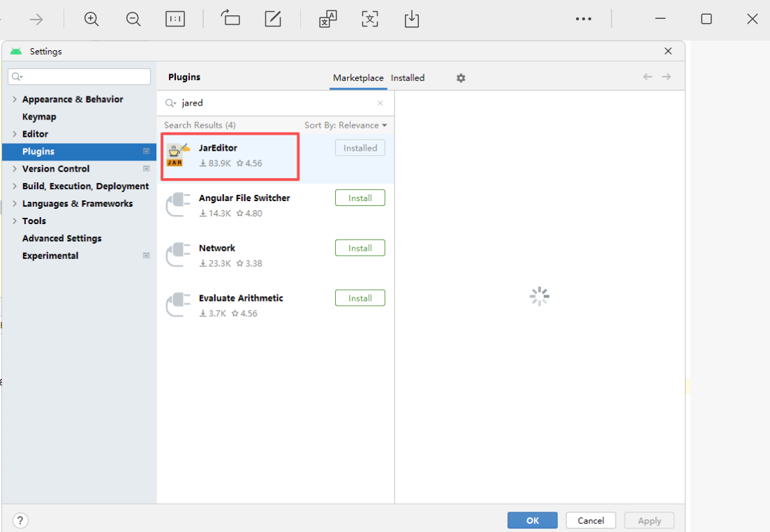Open Experimental settings page

[x=50, y=256]
